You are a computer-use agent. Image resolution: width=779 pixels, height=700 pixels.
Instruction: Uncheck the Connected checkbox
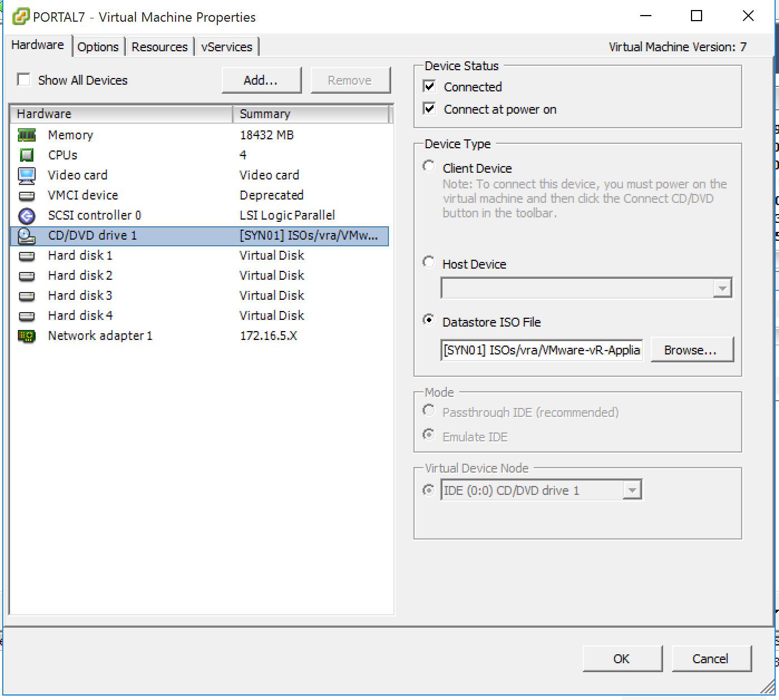(430, 86)
